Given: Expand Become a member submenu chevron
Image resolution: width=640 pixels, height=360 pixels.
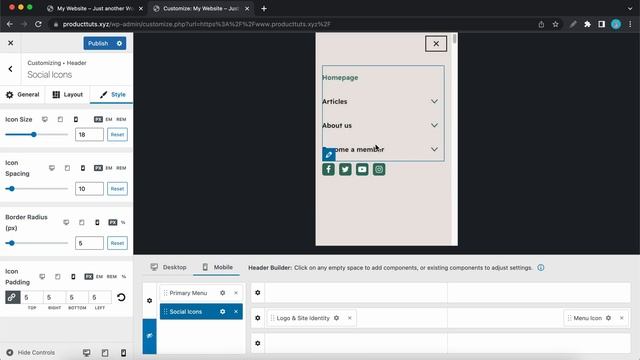Looking at the screenshot, I should [x=434, y=149].
